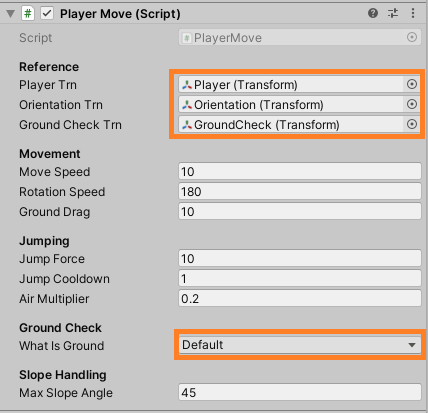Click the Orientation Trn label
The width and height of the screenshot is (428, 413).
click(x=61, y=105)
